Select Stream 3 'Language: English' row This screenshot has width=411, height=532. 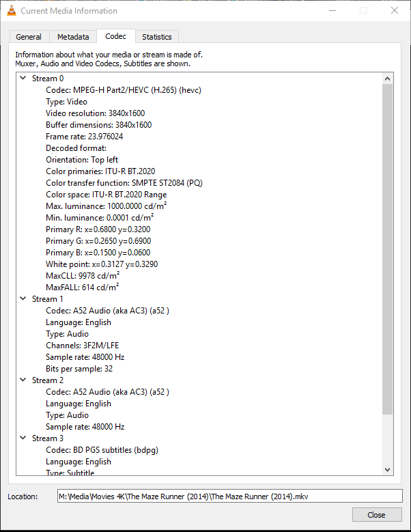pos(79,462)
